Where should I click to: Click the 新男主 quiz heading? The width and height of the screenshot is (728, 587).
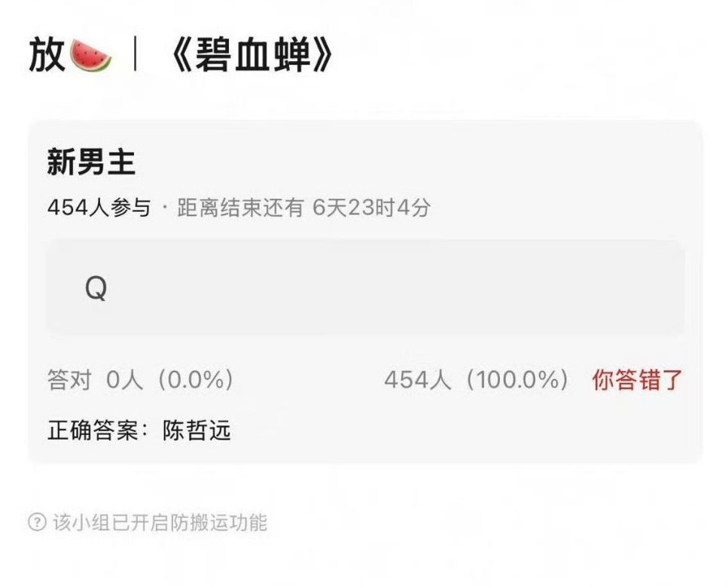click(91, 163)
